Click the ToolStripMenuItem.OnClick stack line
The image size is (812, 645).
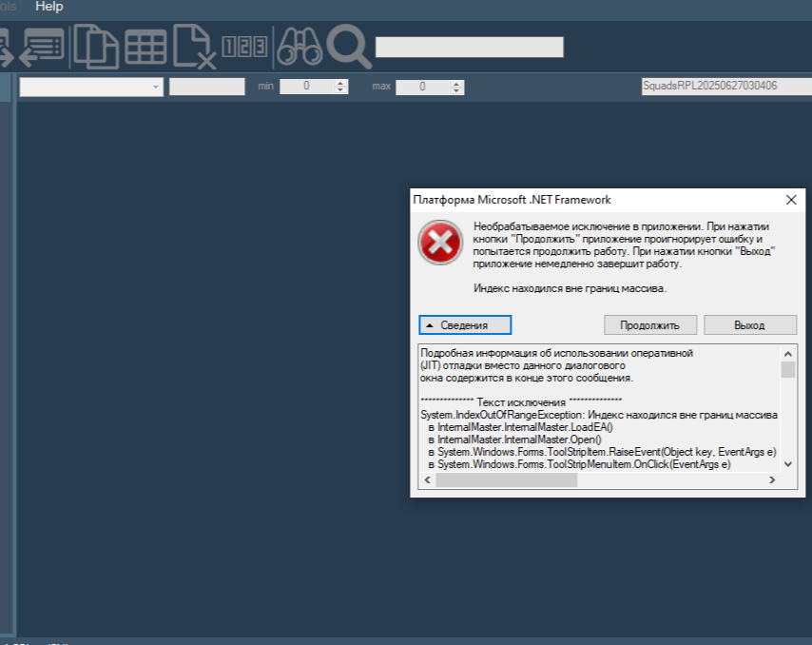coord(579,464)
